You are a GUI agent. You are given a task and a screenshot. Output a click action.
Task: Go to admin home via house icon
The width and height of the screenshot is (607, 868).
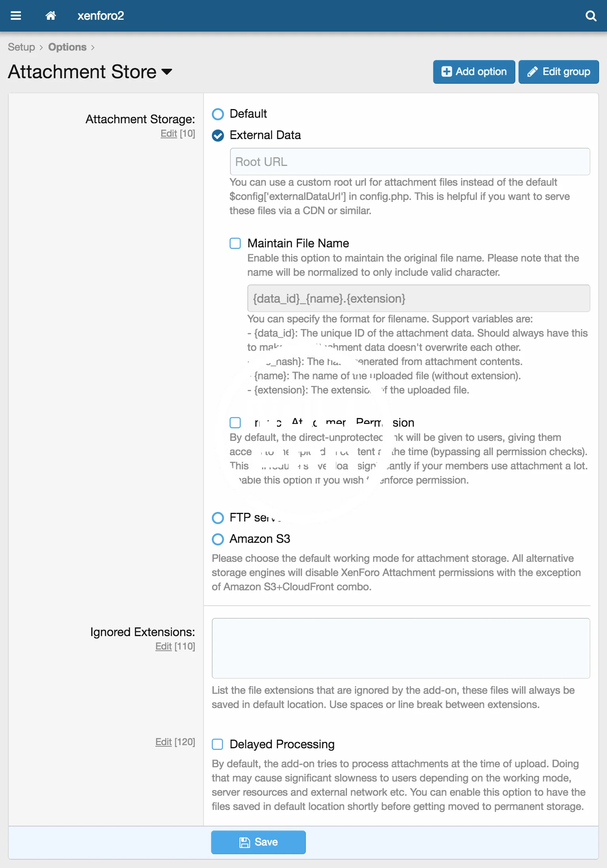(51, 16)
